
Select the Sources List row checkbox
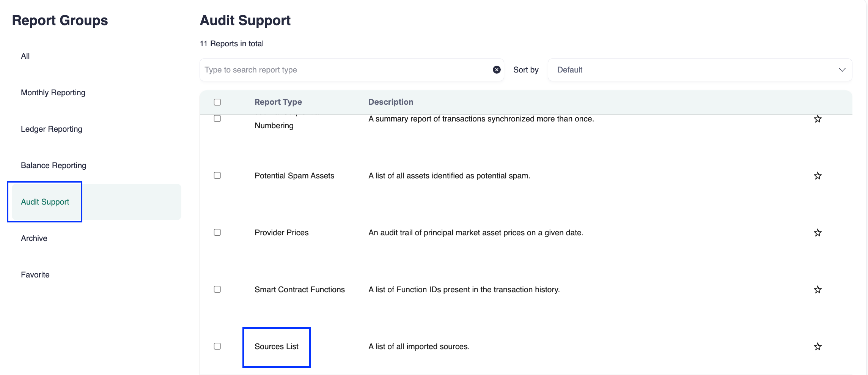pyautogui.click(x=217, y=346)
